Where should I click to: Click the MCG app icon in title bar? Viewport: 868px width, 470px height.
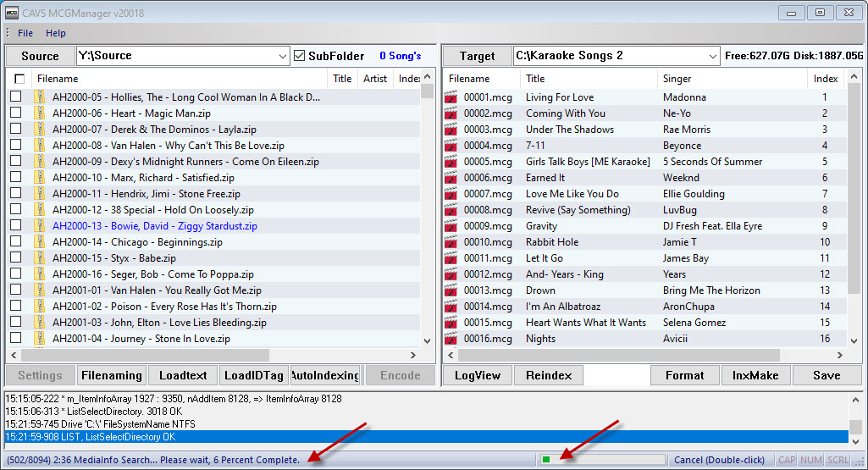point(12,13)
